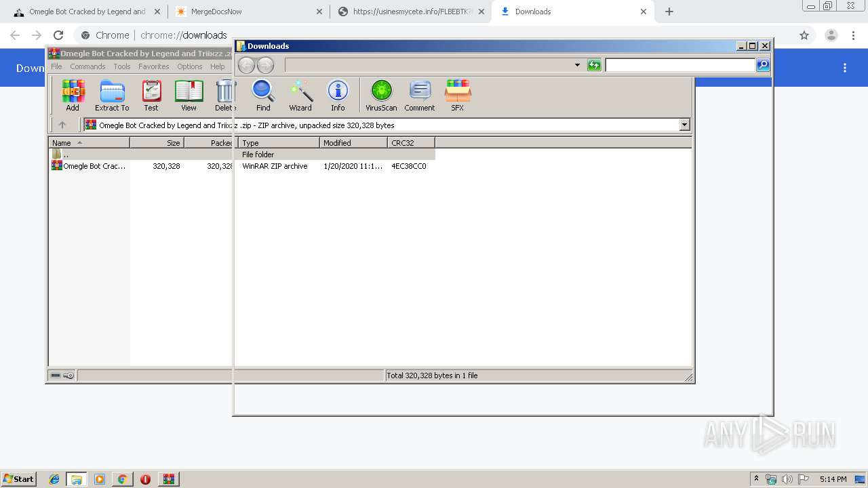This screenshot has height=488, width=868.
Task: Click the Downloads window back arrow
Action: [x=246, y=65]
